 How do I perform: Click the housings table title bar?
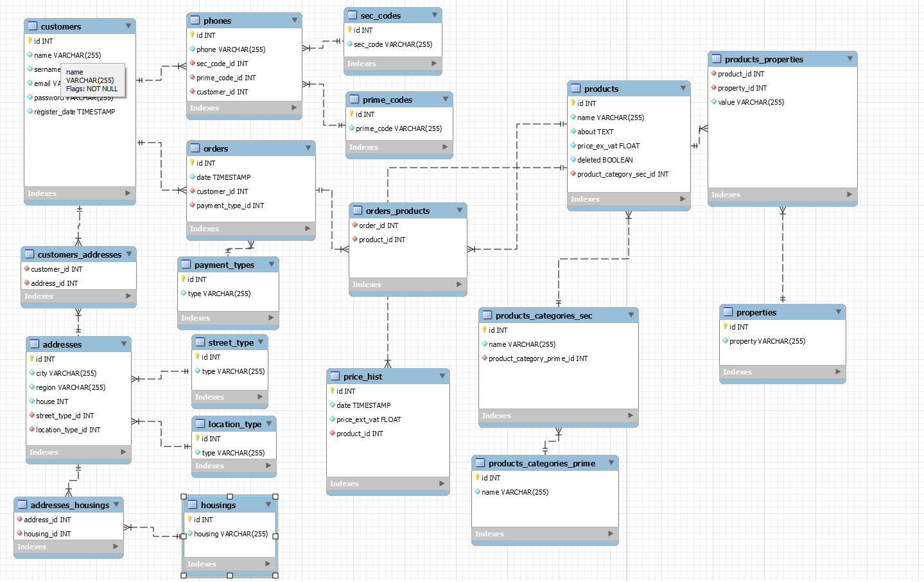(x=230, y=505)
